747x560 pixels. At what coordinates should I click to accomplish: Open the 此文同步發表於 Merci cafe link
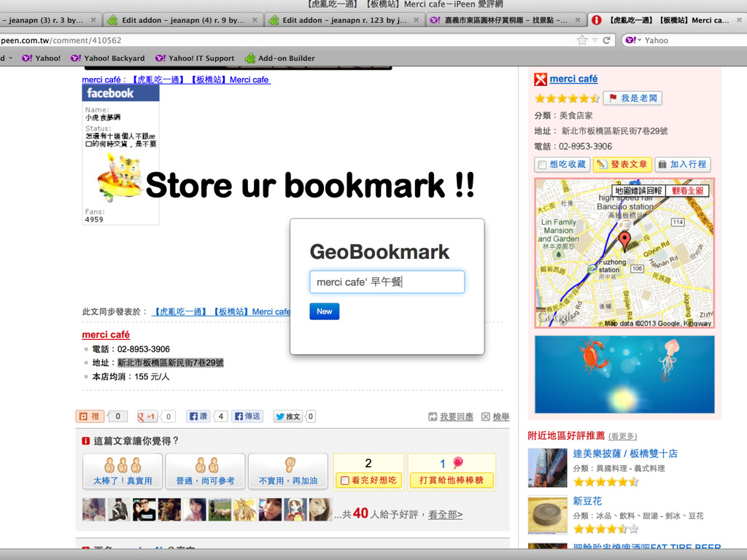[x=221, y=312]
